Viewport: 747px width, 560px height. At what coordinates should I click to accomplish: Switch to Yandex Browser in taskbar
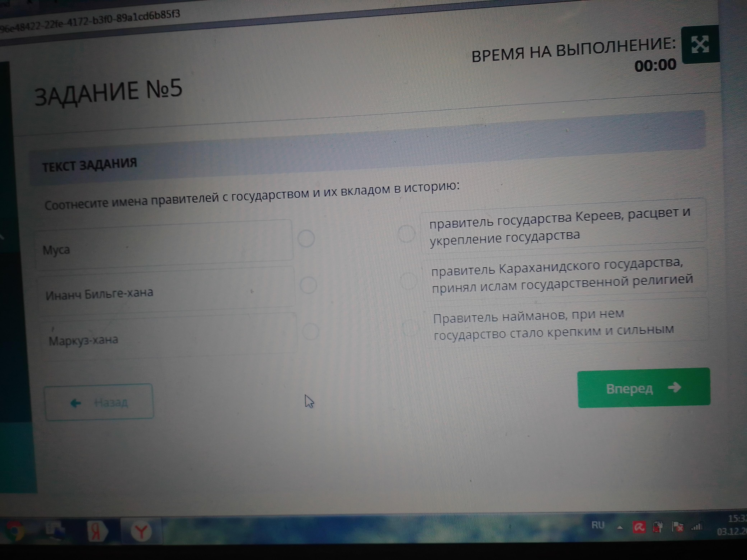[x=141, y=532]
